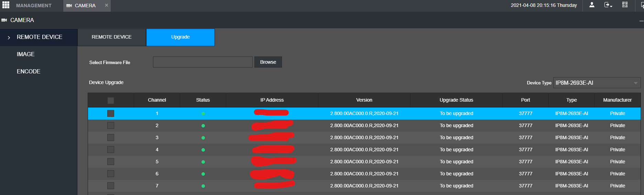The image size is (644, 195).
Task: Open the logout icon menu
Action: (x=608, y=5)
